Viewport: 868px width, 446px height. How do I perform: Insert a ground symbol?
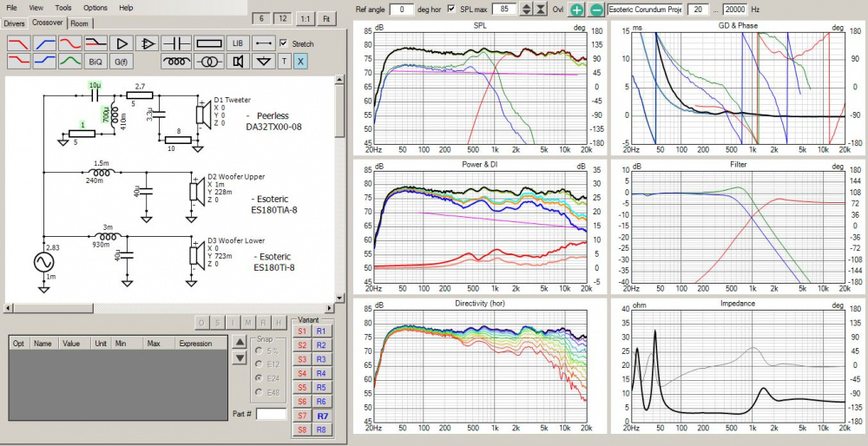[x=263, y=62]
